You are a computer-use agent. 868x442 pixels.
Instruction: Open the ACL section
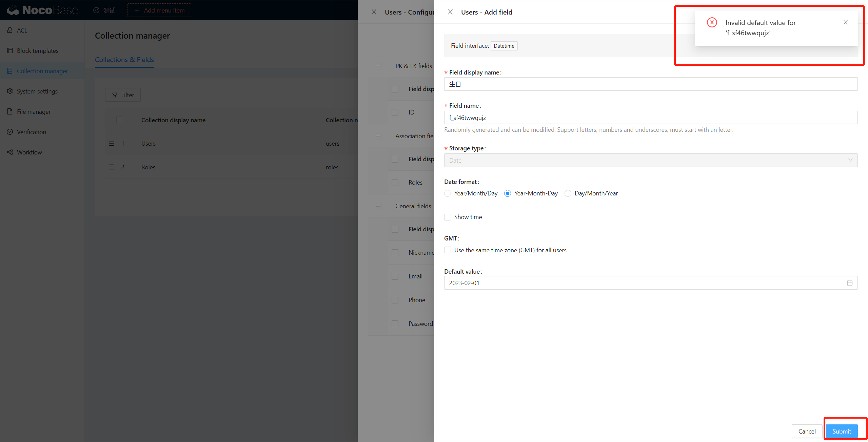tap(21, 30)
